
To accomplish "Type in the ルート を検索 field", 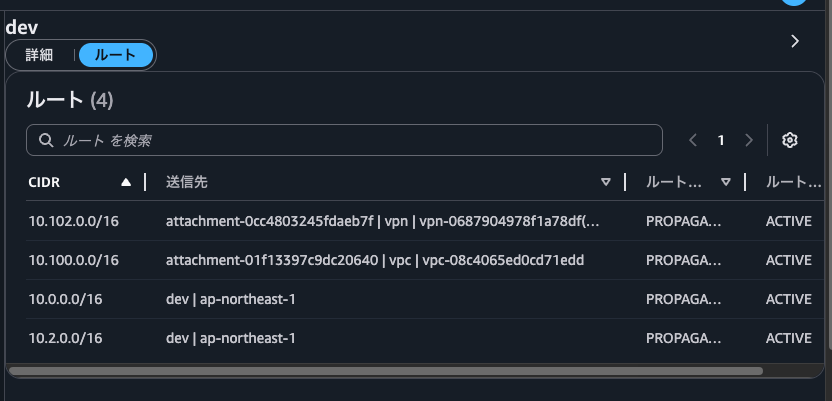I will click(350, 140).
